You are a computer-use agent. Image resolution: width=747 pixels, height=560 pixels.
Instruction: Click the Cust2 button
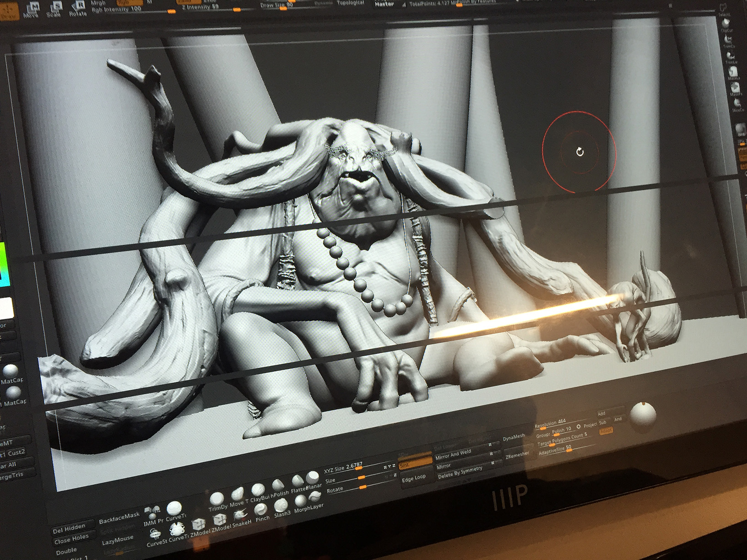(16, 452)
